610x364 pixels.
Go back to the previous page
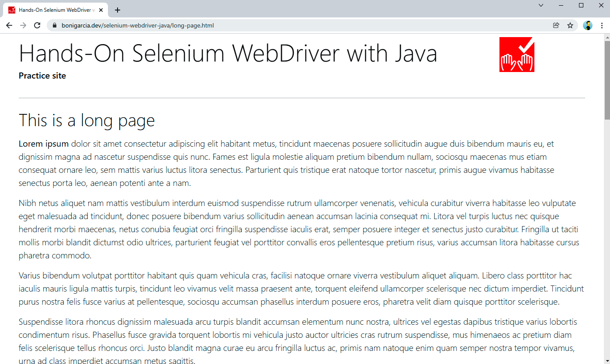click(x=9, y=25)
